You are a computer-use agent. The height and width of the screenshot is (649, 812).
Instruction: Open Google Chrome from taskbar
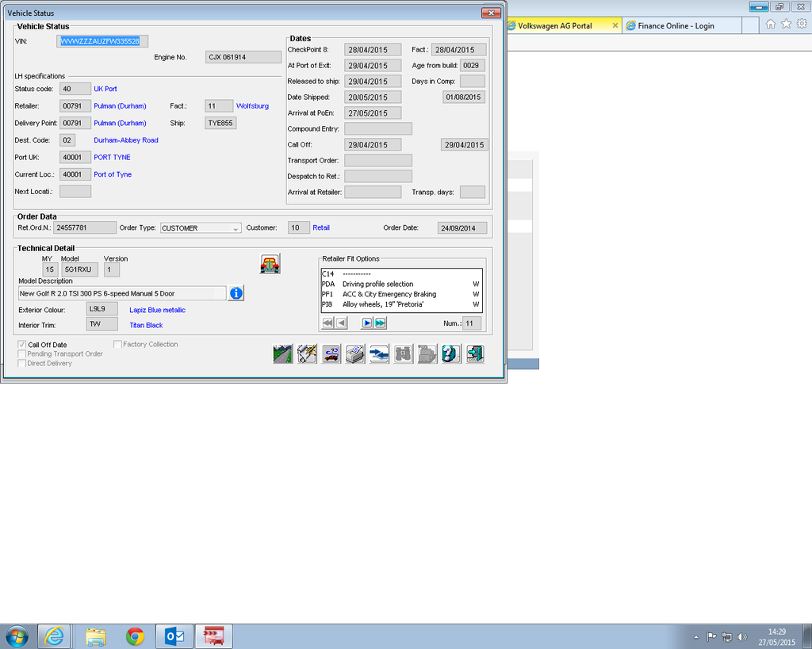pos(135,636)
